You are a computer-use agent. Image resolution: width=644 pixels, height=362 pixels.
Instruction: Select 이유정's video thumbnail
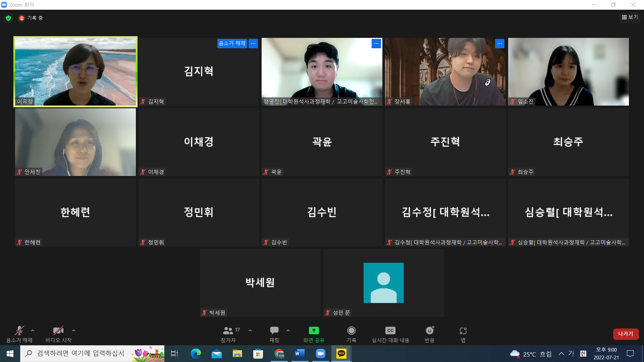pos(75,72)
